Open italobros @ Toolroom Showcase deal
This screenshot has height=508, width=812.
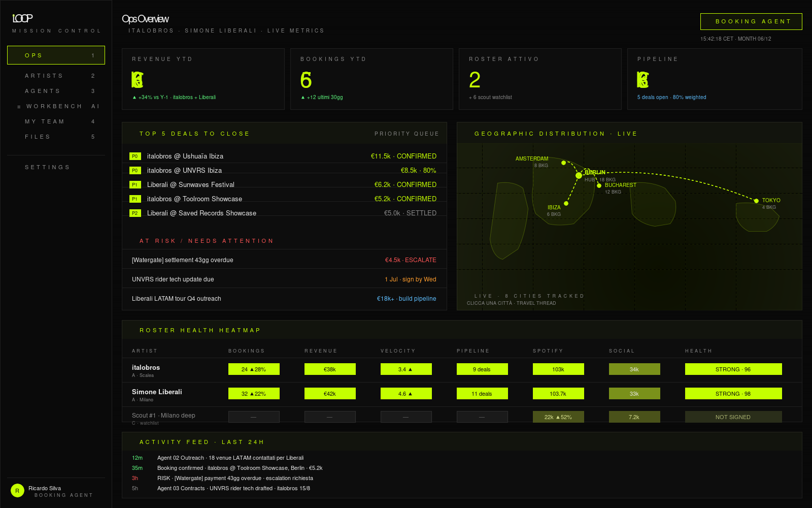click(x=284, y=199)
